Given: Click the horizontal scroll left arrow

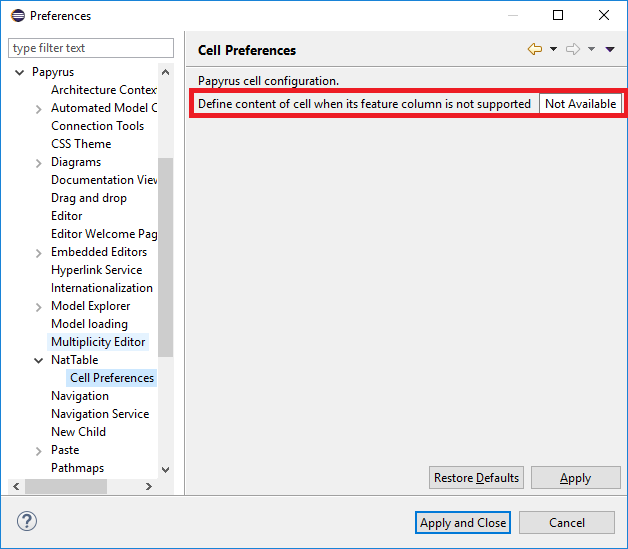Looking at the screenshot, I should tap(16, 487).
